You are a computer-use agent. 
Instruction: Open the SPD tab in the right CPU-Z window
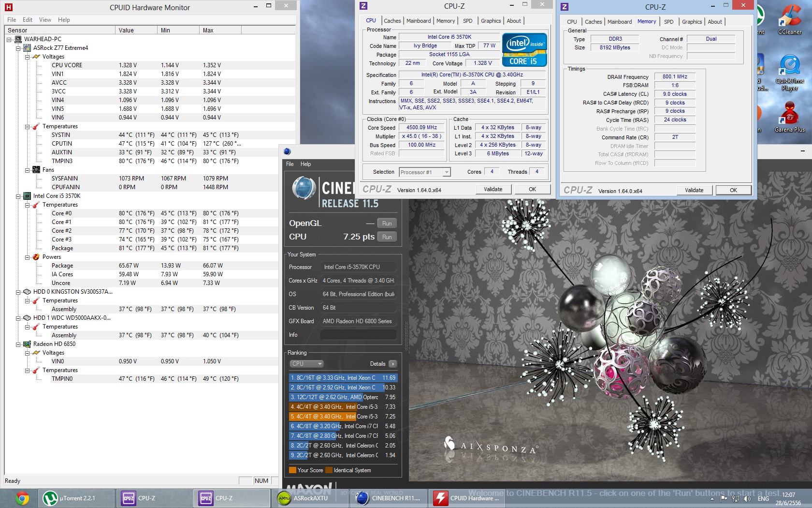[669, 22]
